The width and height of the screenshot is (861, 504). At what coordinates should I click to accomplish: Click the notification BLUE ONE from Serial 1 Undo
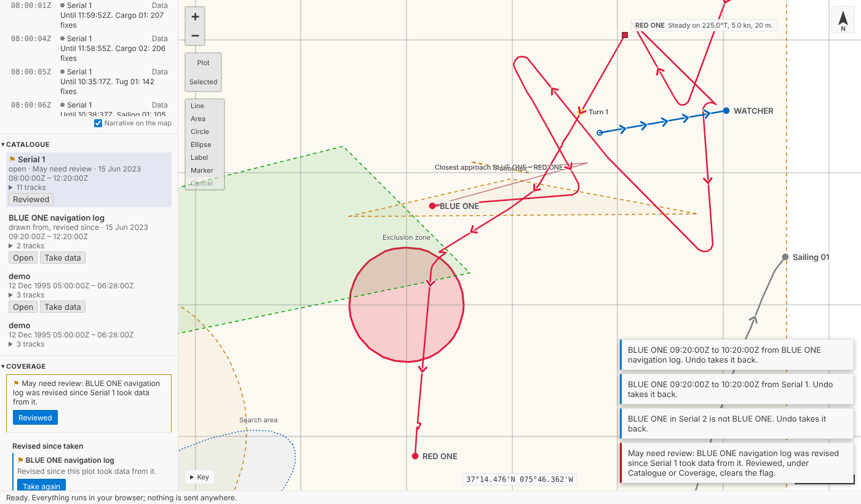pyautogui.click(x=737, y=389)
